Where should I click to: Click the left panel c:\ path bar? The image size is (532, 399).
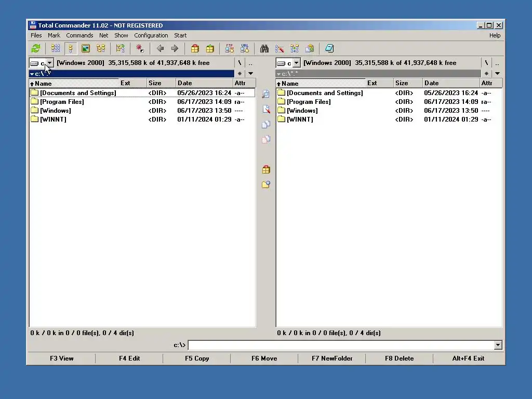coord(131,74)
